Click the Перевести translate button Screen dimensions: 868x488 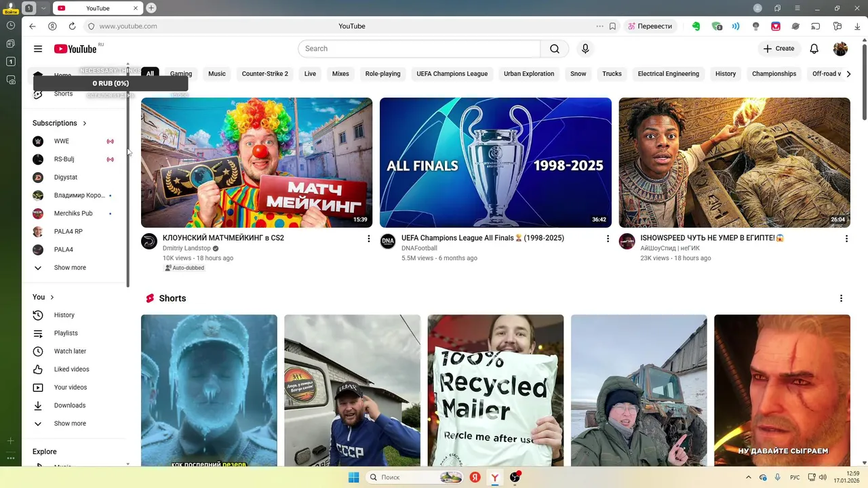pyautogui.click(x=650, y=26)
